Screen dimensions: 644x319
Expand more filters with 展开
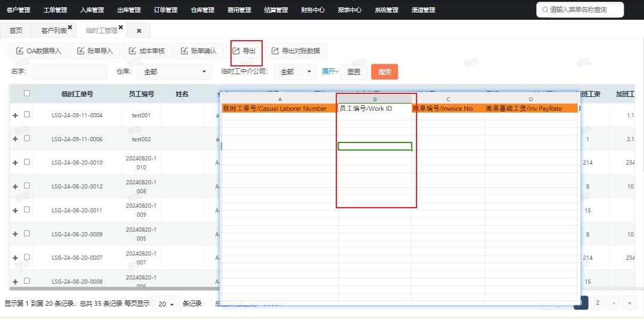point(330,71)
